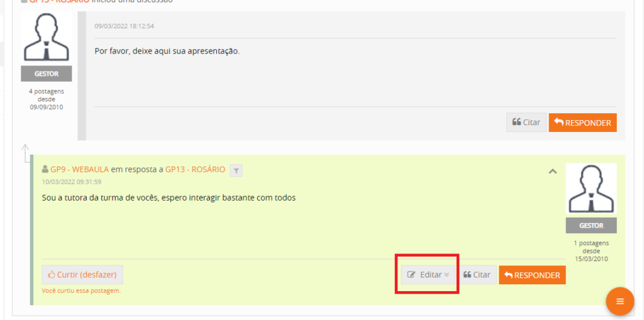644x320 pixels.
Task: Collapse the reply using the chevron-up arrow
Action: coord(552,171)
